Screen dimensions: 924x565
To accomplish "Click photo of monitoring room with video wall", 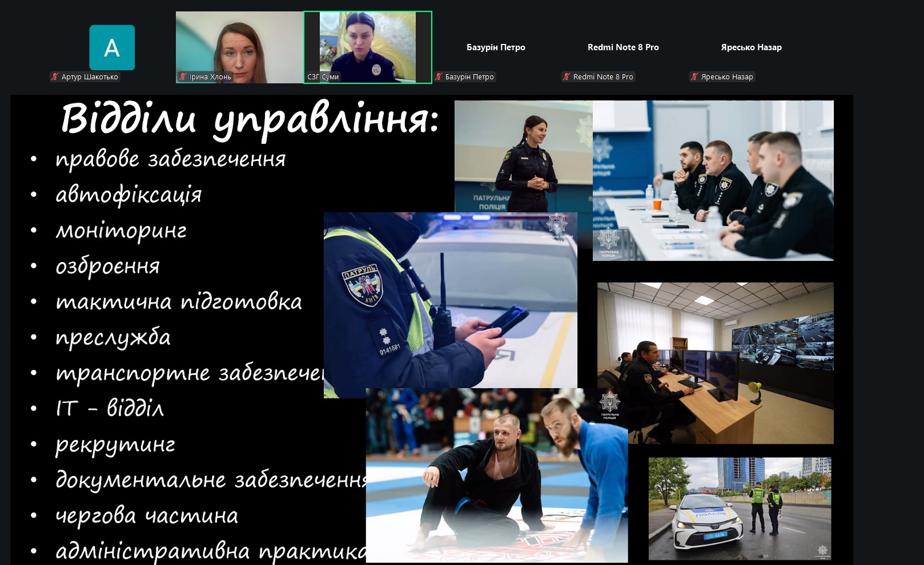I will 715,362.
